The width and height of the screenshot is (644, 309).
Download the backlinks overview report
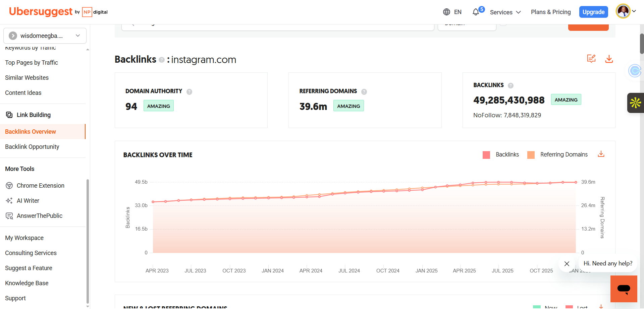[x=609, y=59]
